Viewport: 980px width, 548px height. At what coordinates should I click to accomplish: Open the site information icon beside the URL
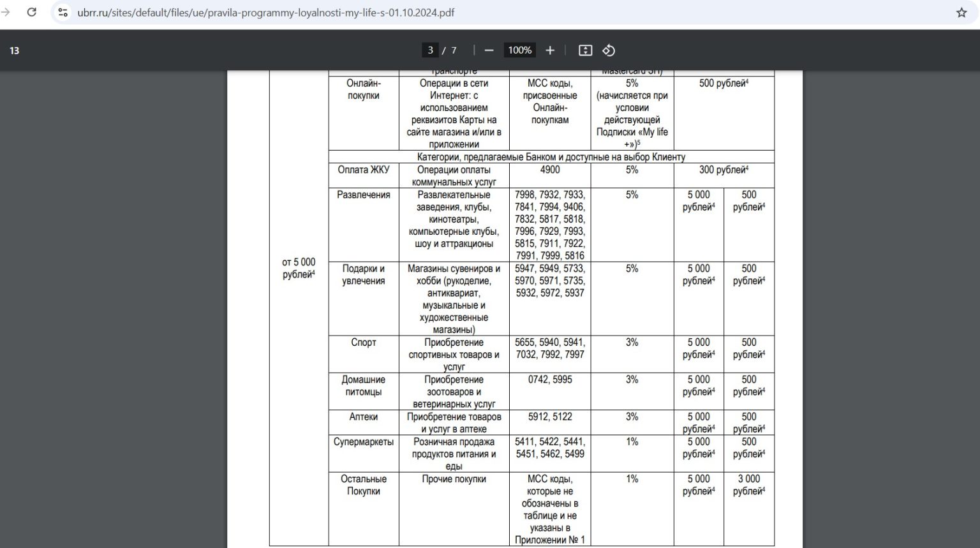pos(63,12)
